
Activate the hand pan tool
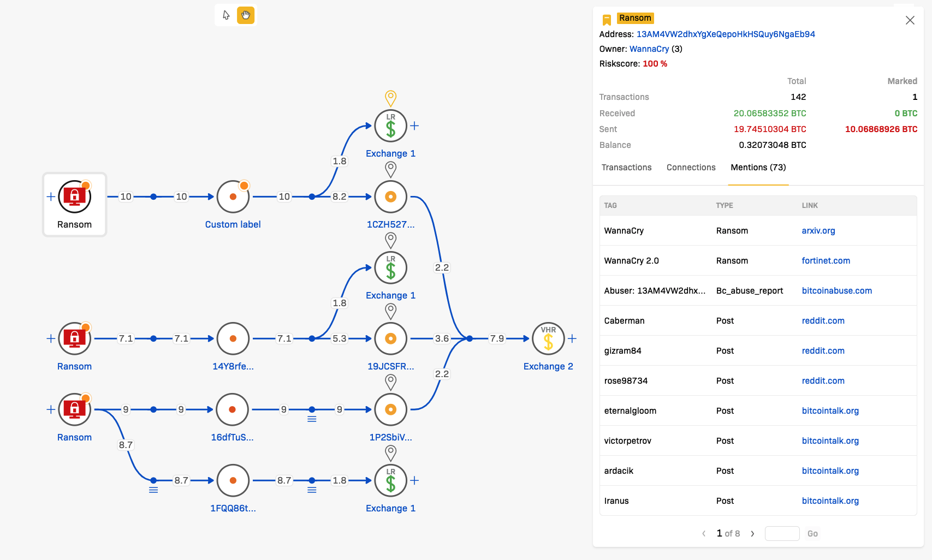point(246,15)
